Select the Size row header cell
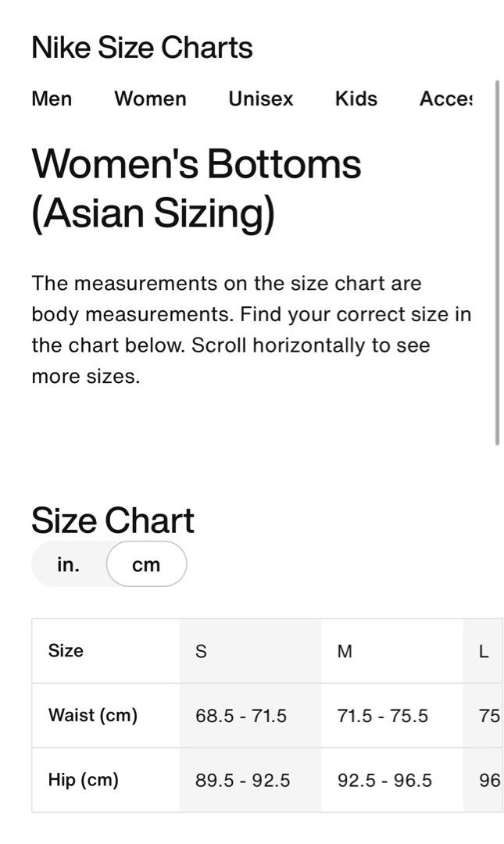 [x=105, y=651]
